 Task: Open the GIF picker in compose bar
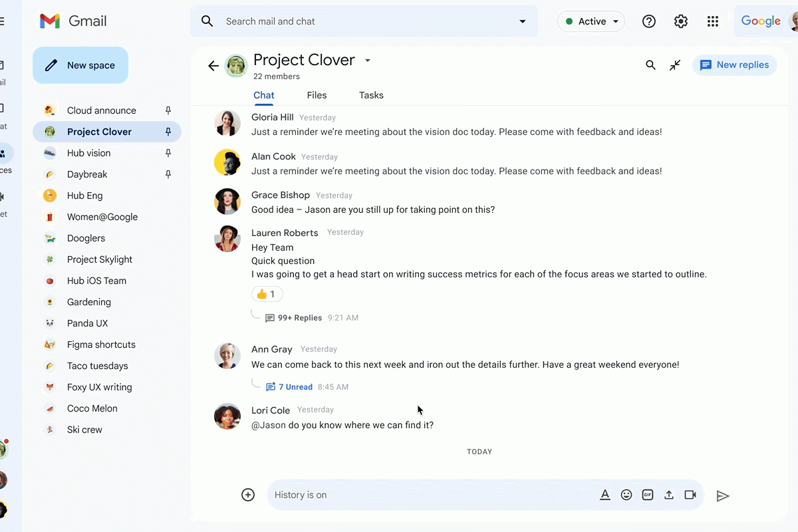[x=648, y=495]
